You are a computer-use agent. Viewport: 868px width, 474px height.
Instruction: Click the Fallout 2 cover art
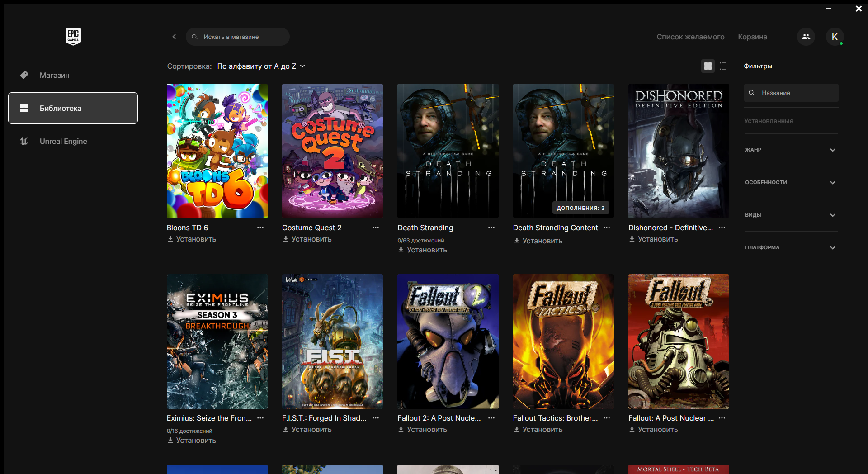tap(448, 341)
